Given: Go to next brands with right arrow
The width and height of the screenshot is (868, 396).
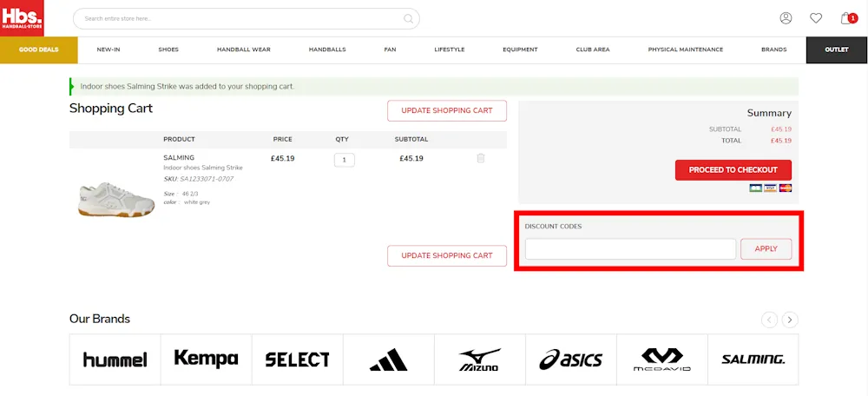Looking at the screenshot, I should [791, 320].
